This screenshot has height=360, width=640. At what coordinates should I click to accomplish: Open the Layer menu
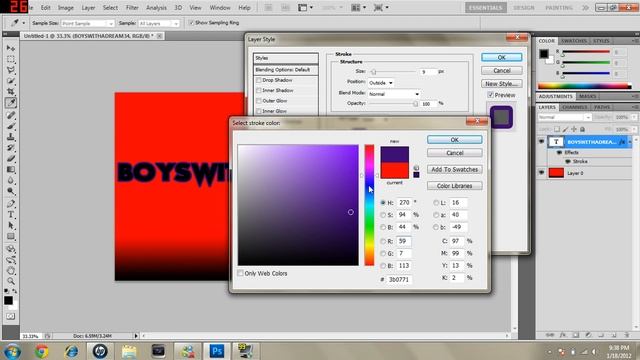[88, 7]
